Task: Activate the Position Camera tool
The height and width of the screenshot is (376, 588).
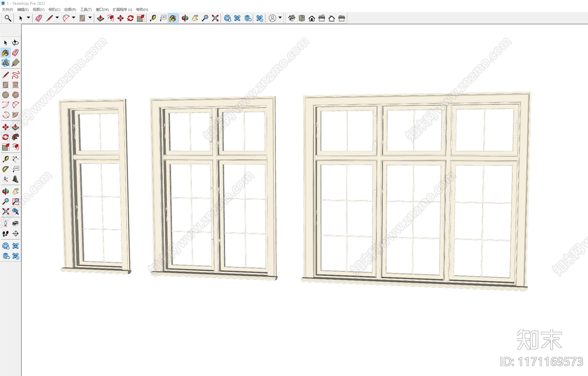Action: (6, 223)
